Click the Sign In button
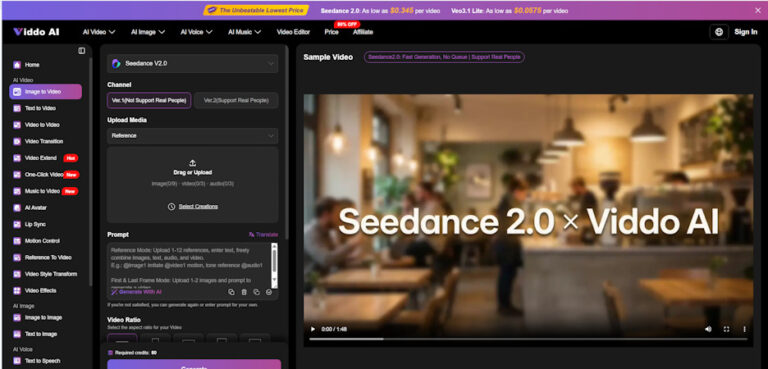This screenshot has width=768, height=369. pos(745,32)
